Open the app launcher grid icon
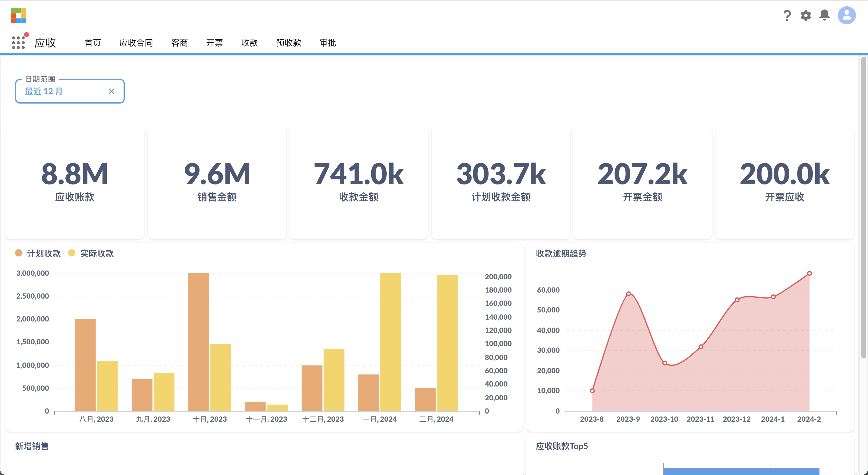The image size is (868, 475). 18,43
